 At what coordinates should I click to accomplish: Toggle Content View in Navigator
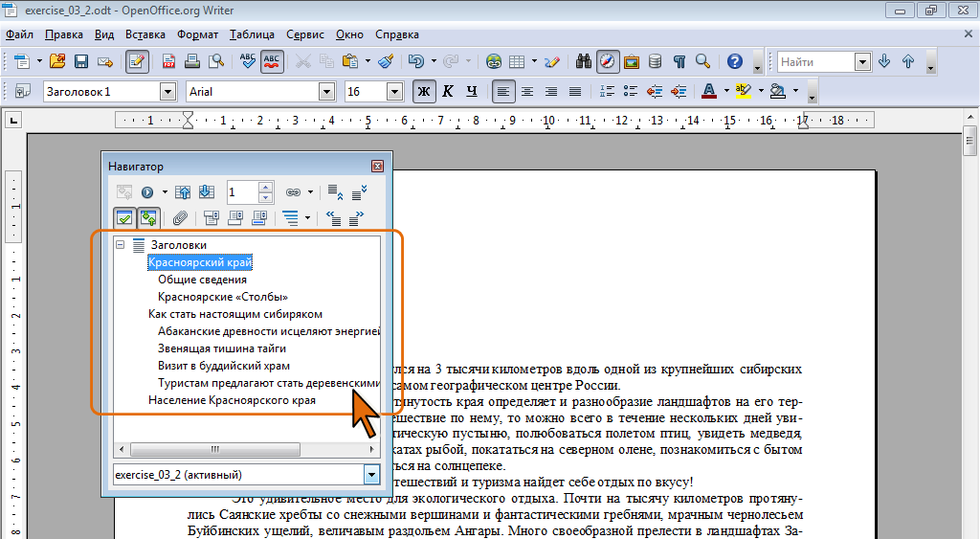pos(148,217)
